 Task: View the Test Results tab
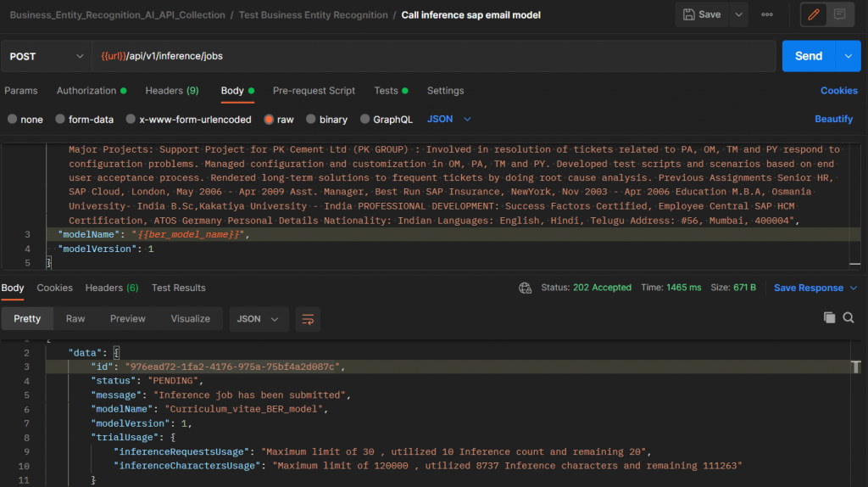pos(178,288)
